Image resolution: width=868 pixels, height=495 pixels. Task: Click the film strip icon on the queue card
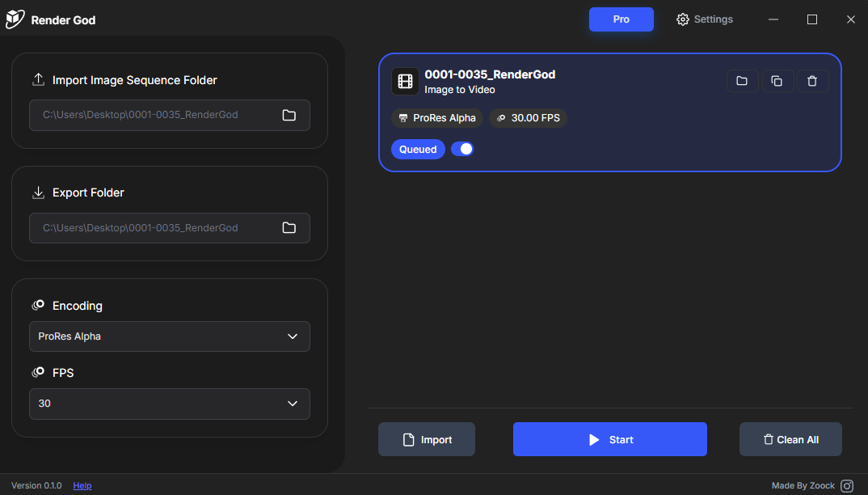point(405,81)
